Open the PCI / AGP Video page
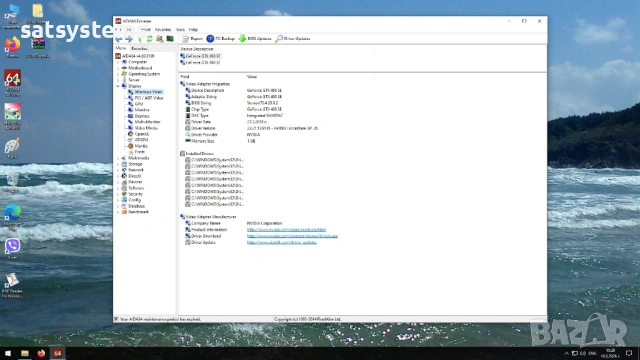The width and height of the screenshot is (640, 360). [146, 98]
